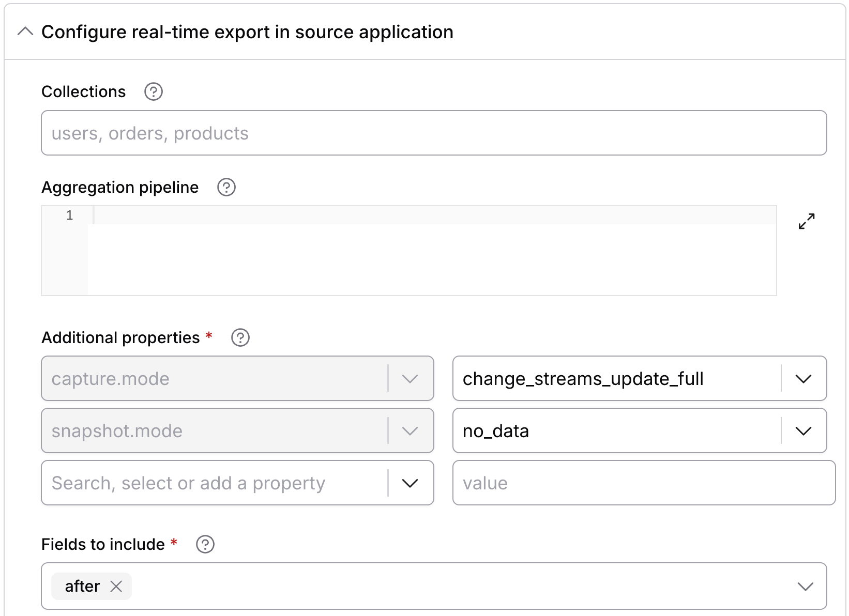The image size is (849, 616).
Task: Collapse the Configure real-time export section
Action: (x=25, y=32)
